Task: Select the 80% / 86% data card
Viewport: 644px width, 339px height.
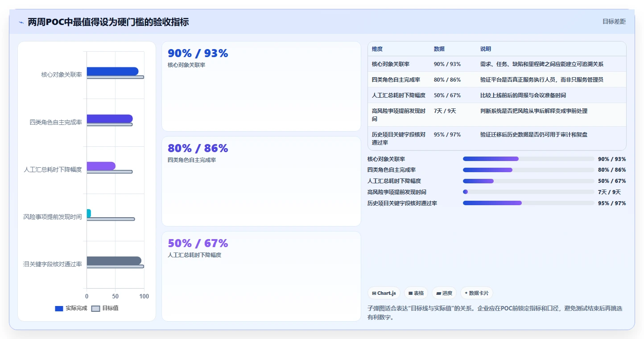Action: (x=261, y=181)
